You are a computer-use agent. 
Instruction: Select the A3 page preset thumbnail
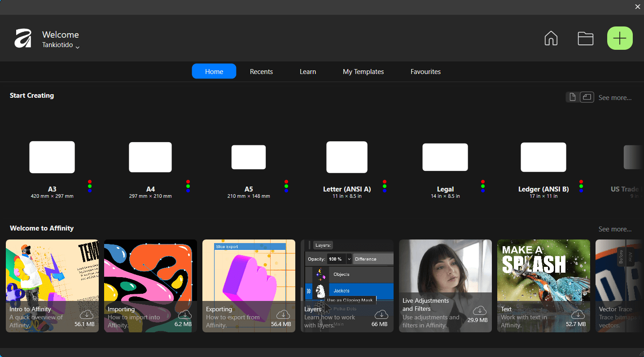52,157
